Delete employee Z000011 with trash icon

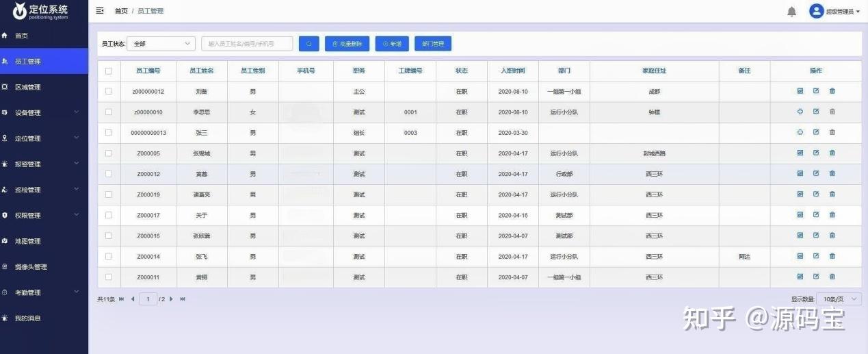tap(832, 277)
